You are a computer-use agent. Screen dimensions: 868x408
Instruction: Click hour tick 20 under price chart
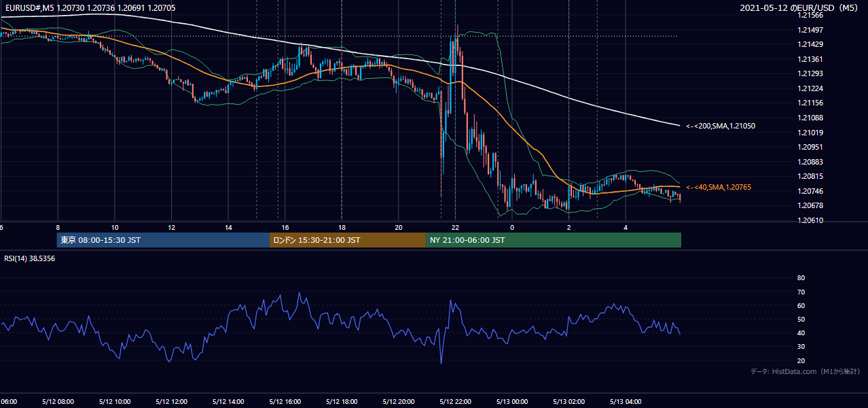[x=399, y=227]
